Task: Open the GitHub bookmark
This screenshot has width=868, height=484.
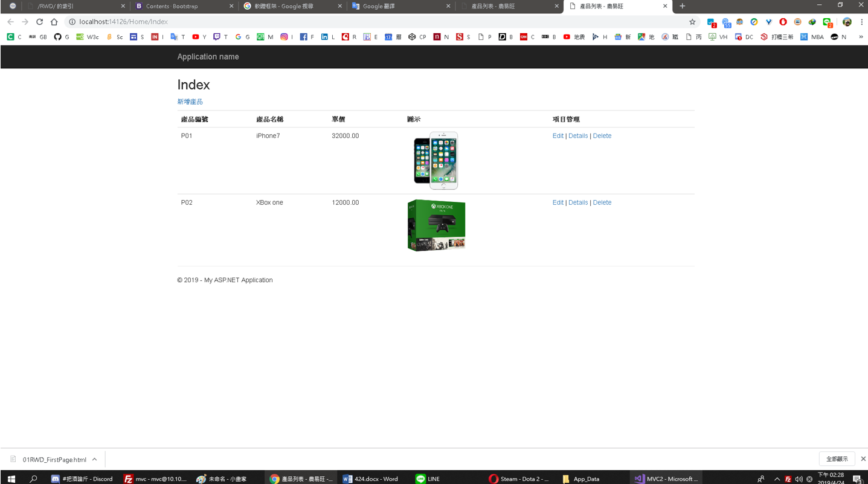Action: (x=62, y=37)
